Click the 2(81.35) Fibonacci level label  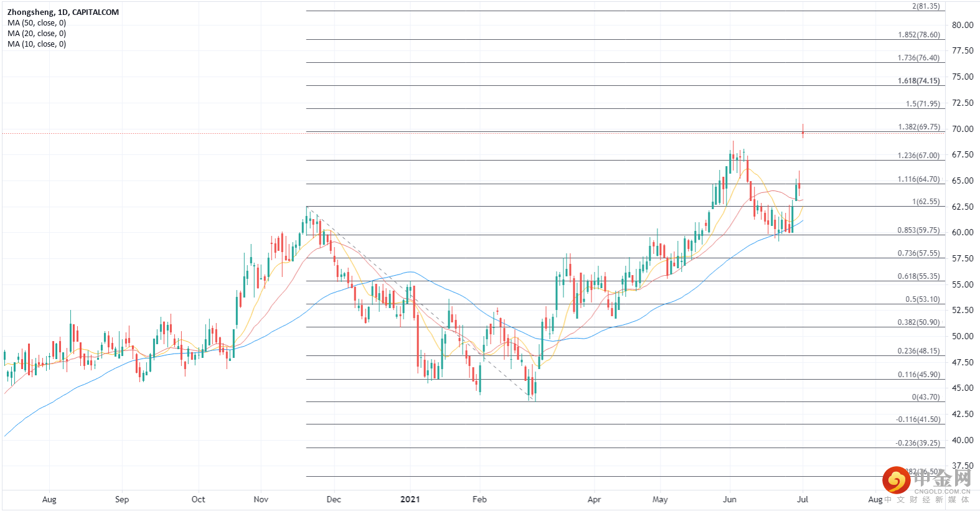926,6
